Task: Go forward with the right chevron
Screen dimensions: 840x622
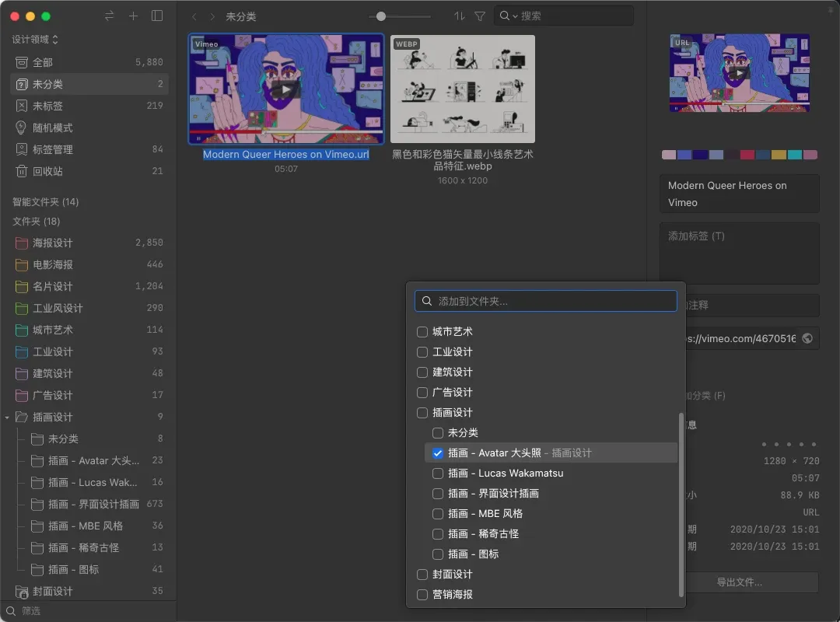Action: [212, 16]
